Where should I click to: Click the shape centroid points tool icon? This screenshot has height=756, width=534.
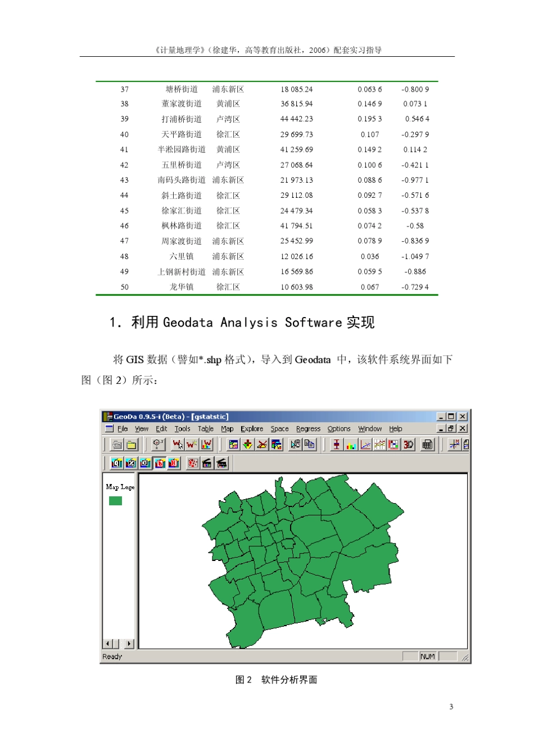click(x=159, y=445)
